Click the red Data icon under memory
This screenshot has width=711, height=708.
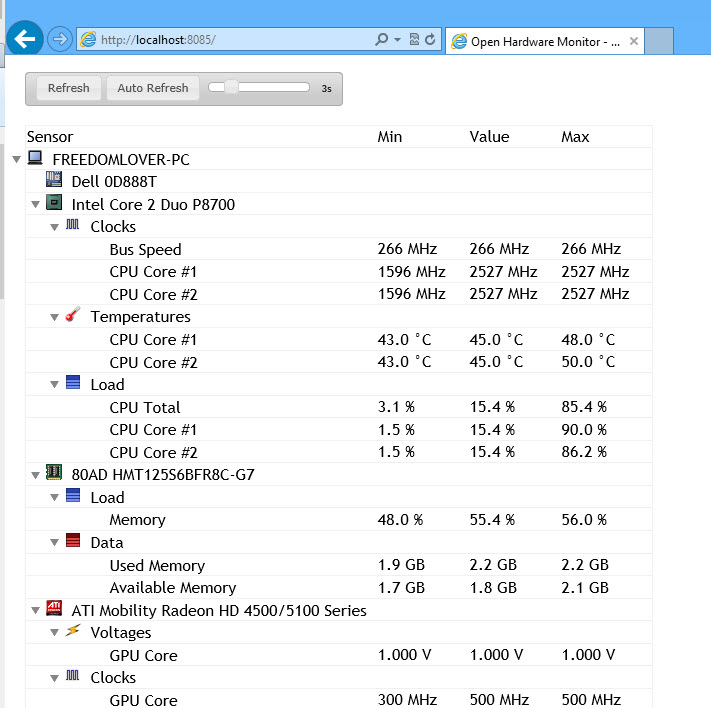click(73, 540)
